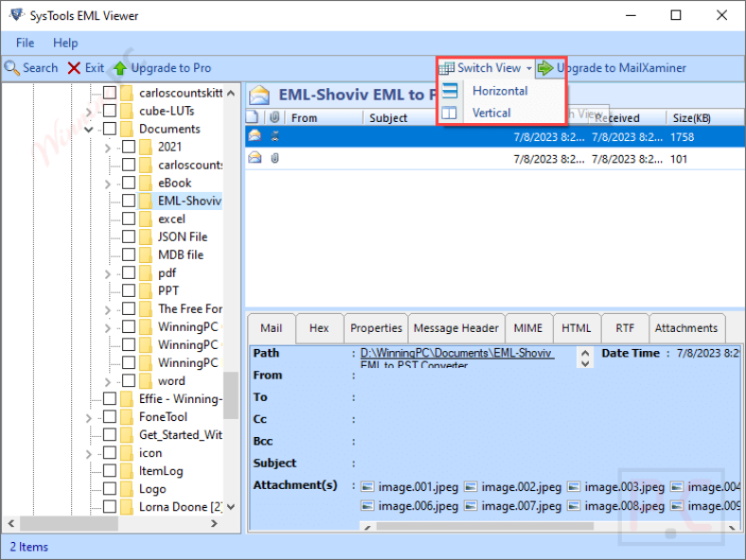746x560 pixels.
Task: Sort emails by Size(KB) column header
Action: click(705, 117)
